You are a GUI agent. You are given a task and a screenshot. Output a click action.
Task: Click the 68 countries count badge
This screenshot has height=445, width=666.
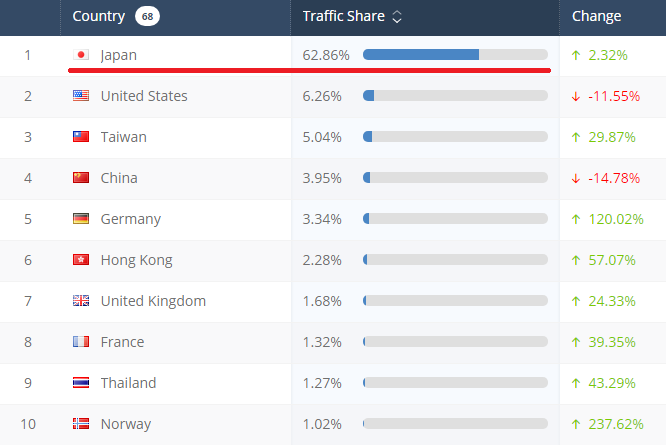coord(148,16)
